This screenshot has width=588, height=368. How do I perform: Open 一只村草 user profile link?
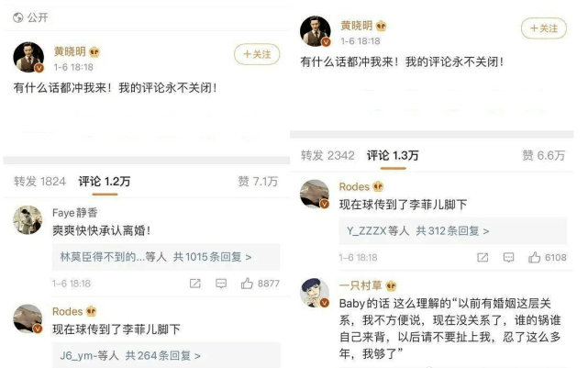(361, 285)
